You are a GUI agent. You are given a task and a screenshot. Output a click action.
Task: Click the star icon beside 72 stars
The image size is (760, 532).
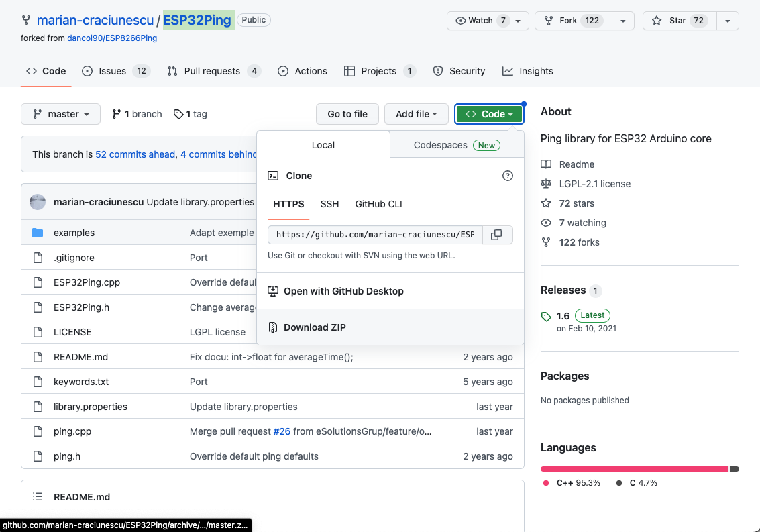[x=546, y=203]
